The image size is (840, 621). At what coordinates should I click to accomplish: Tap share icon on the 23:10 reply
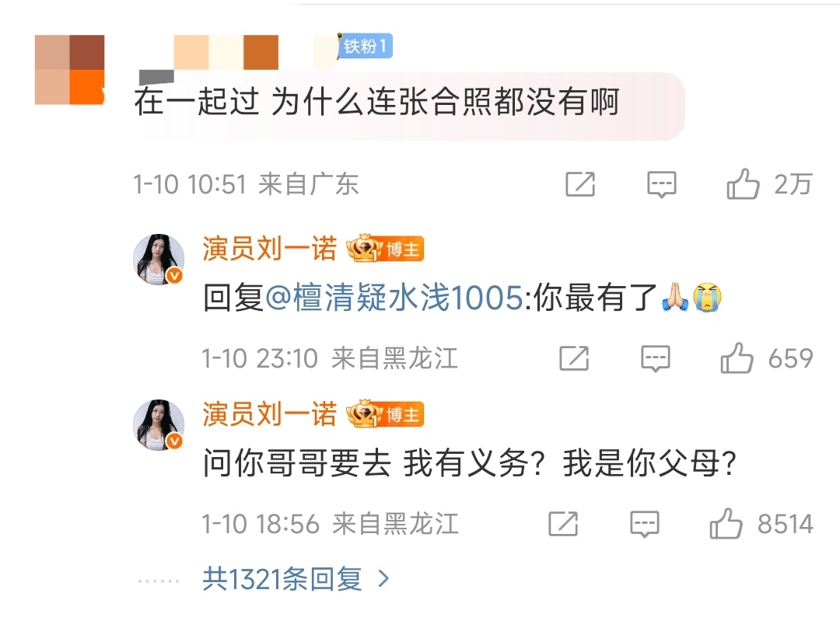tap(574, 358)
